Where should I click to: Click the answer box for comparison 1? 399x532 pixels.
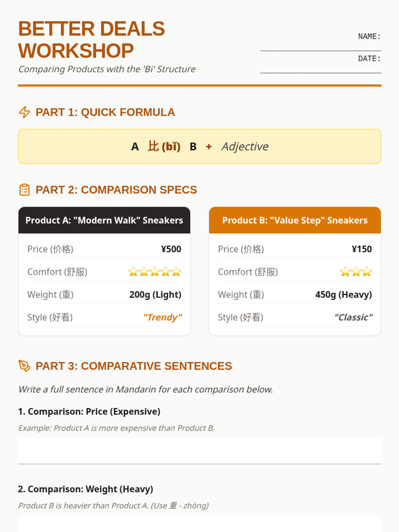click(x=199, y=451)
